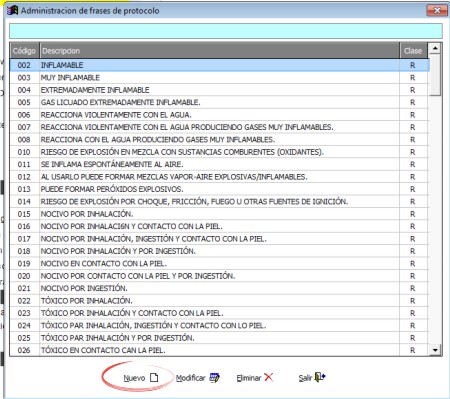450x399 pixels.
Task: Click the Clase R cell in row 003
Action: tap(413, 78)
